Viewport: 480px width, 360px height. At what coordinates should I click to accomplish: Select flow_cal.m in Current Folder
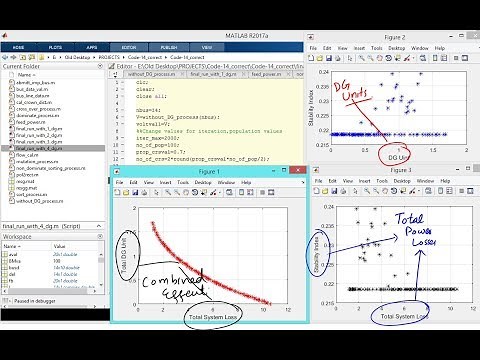[x=27, y=155]
